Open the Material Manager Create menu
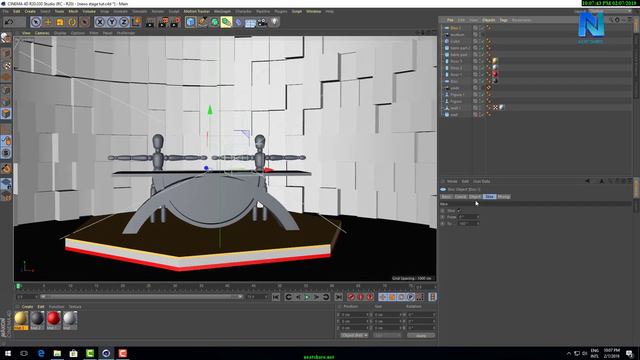 click(x=27, y=307)
